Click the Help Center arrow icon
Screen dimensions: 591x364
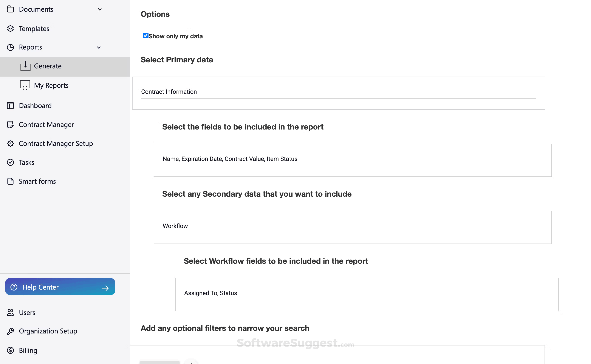click(105, 288)
